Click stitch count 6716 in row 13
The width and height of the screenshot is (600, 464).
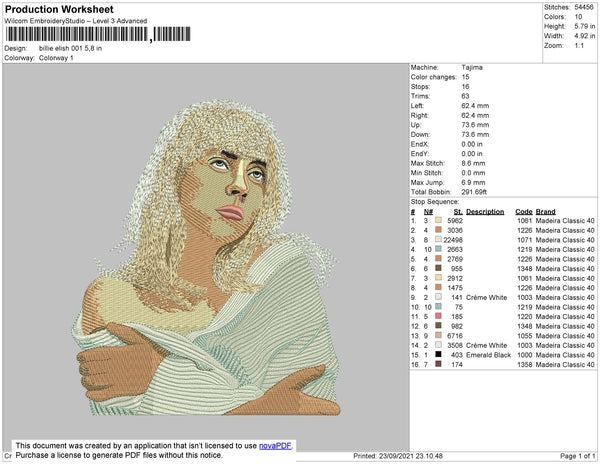point(455,336)
